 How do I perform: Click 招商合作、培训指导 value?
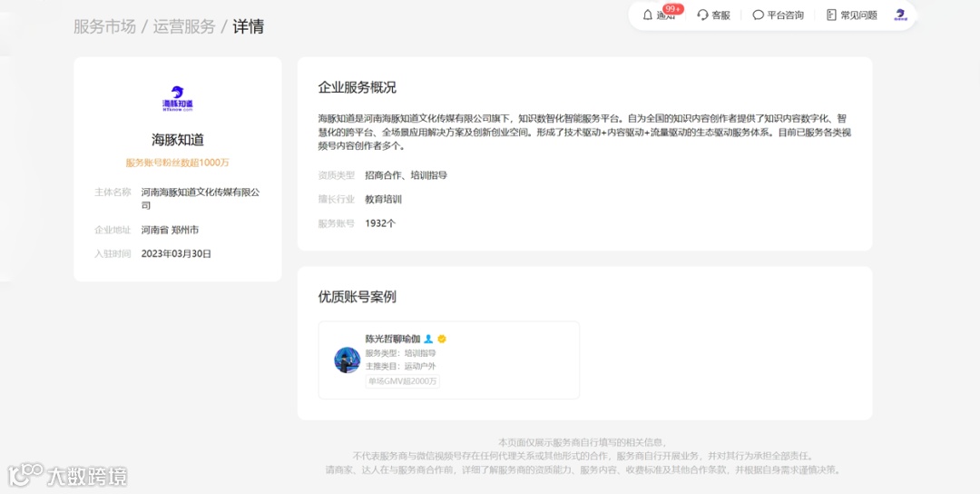click(x=407, y=175)
